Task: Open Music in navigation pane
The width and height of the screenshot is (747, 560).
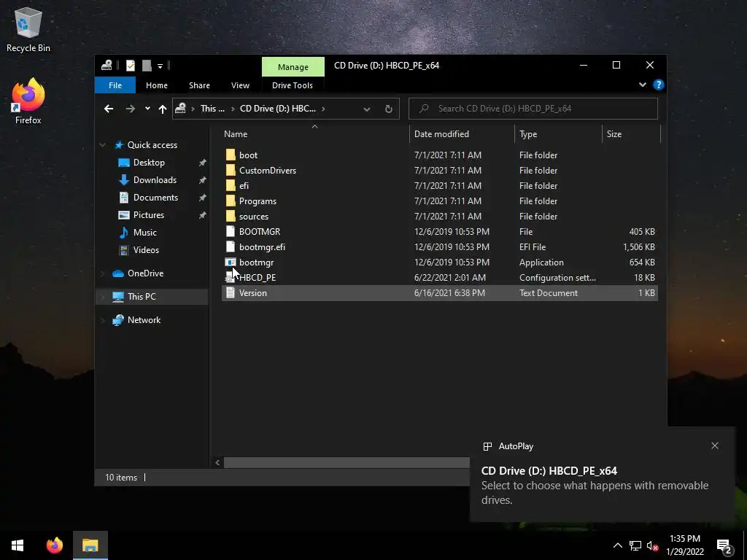Action: click(145, 233)
